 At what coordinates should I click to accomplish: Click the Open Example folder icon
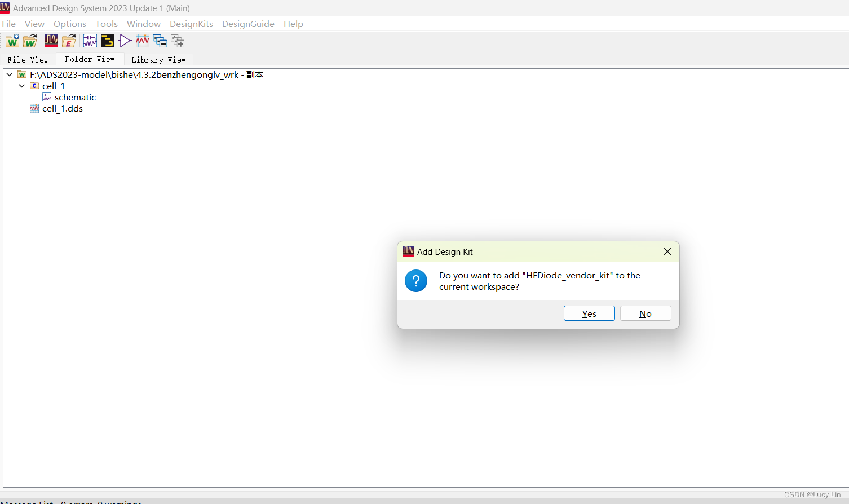coord(69,41)
